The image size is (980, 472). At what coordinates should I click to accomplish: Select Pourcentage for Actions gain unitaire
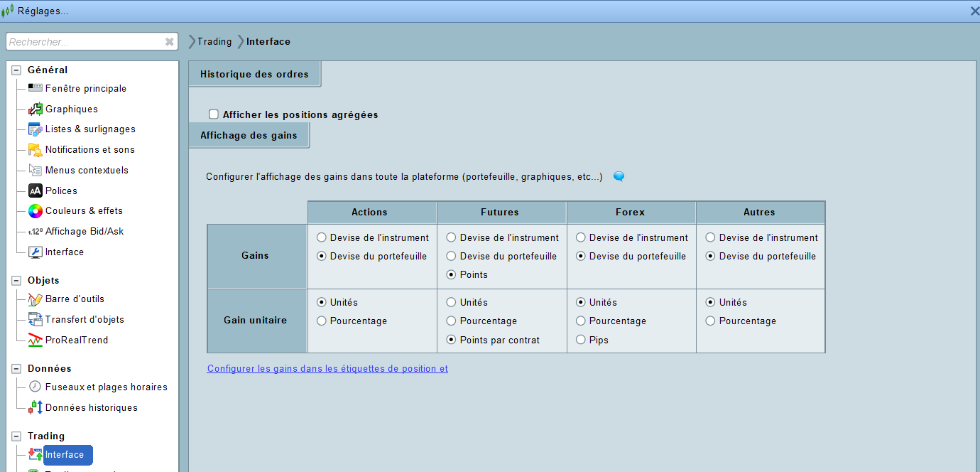322,321
